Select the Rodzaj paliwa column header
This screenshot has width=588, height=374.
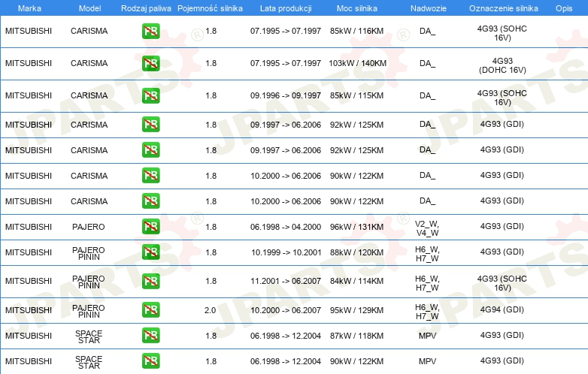[x=146, y=7]
